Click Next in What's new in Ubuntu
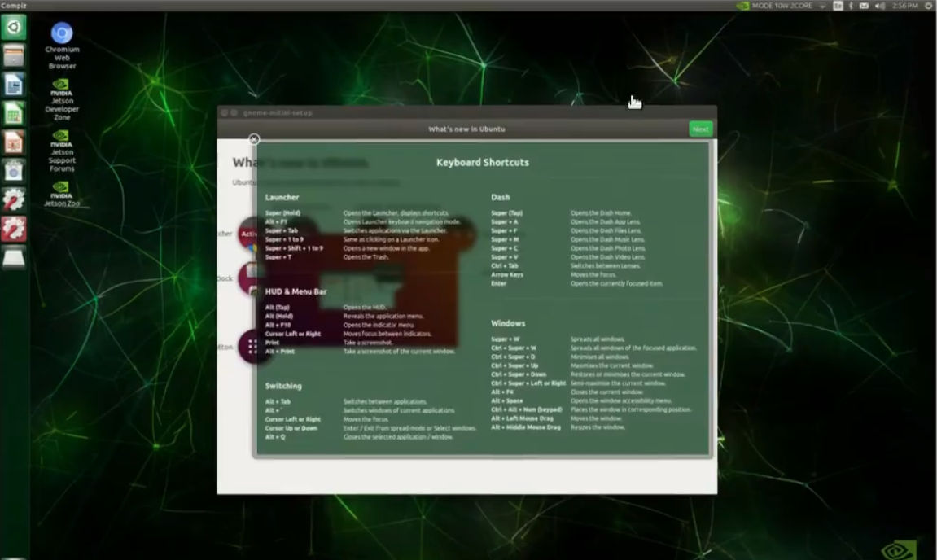 (700, 129)
